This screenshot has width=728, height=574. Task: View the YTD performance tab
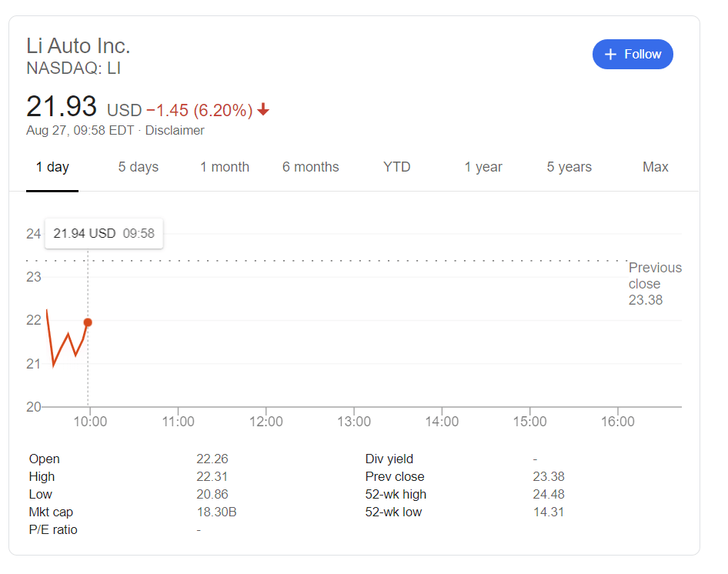click(396, 167)
